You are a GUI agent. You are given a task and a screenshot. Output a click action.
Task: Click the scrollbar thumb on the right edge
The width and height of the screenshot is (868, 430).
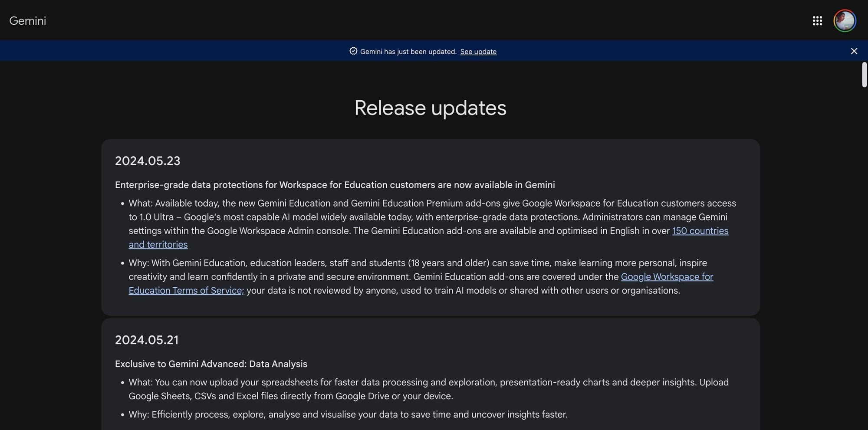pyautogui.click(x=864, y=74)
